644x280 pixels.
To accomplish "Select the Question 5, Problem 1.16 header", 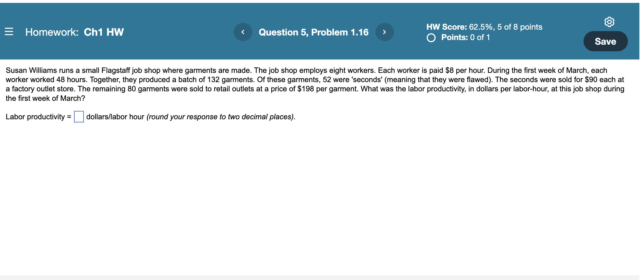I will click(x=314, y=32).
